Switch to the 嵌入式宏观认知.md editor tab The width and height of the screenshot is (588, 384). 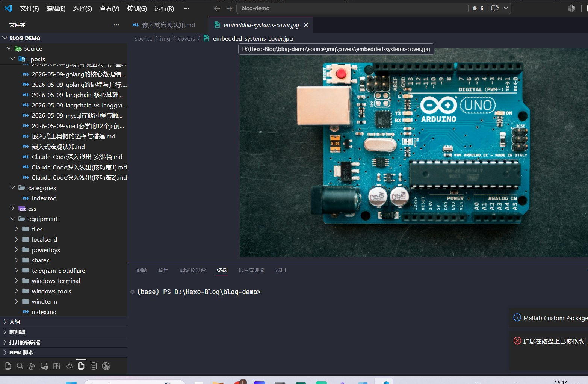coord(168,25)
